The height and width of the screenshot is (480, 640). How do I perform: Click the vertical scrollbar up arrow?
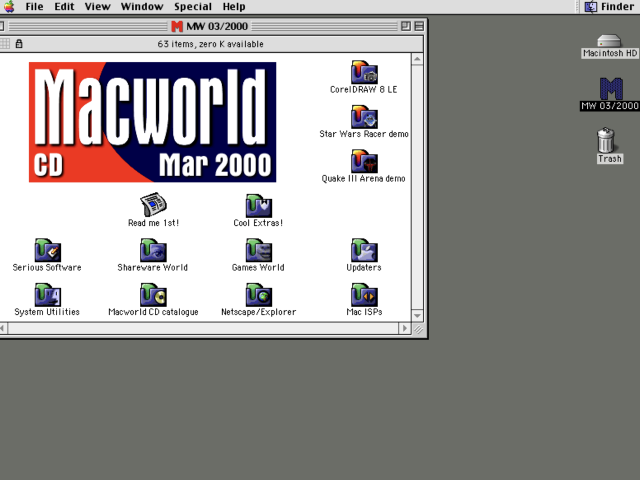(x=417, y=60)
